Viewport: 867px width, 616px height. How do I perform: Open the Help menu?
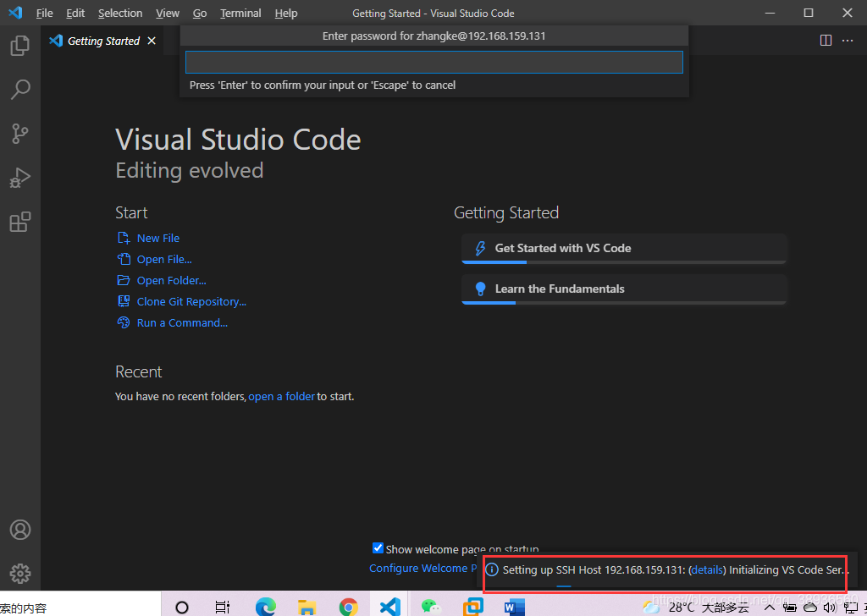286,13
